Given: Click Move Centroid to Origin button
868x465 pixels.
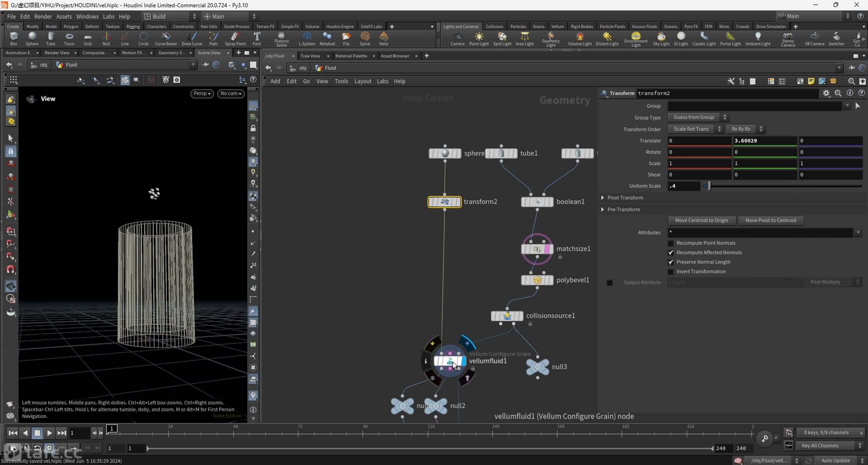Looking at the screenshot, I should pos(702,220).
